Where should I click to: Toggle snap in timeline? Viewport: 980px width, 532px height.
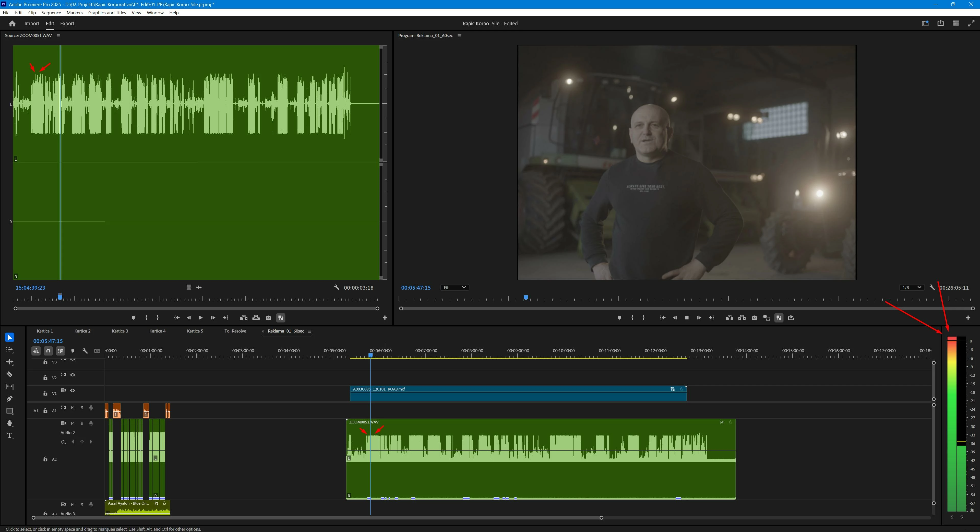pyautogui.click(x=48, y=351)
